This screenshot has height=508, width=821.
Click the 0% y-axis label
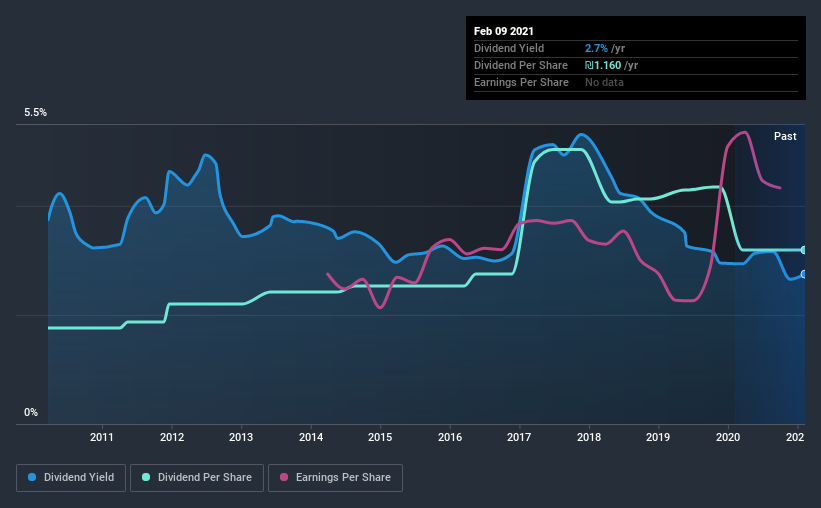point(31,412)
